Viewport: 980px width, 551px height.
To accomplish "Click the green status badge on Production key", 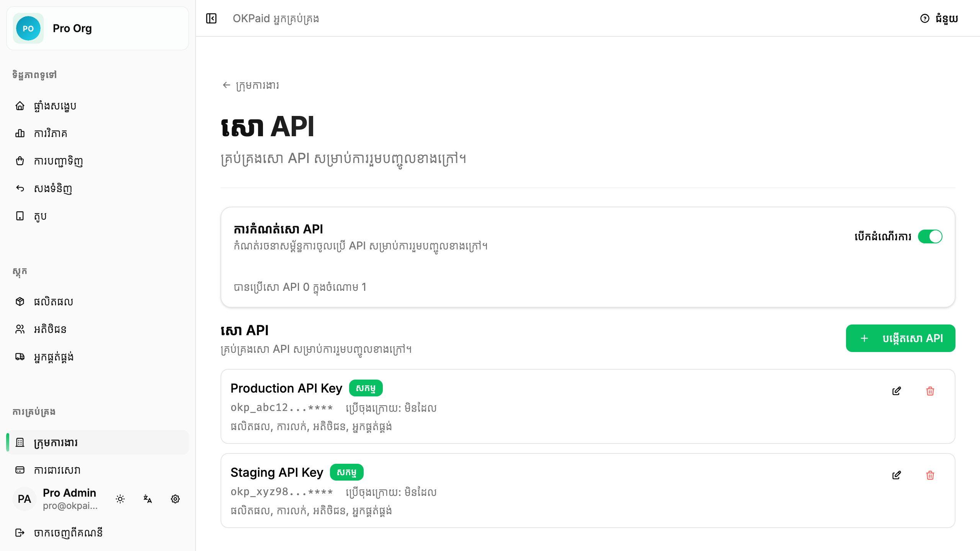I will click(366, 388).
